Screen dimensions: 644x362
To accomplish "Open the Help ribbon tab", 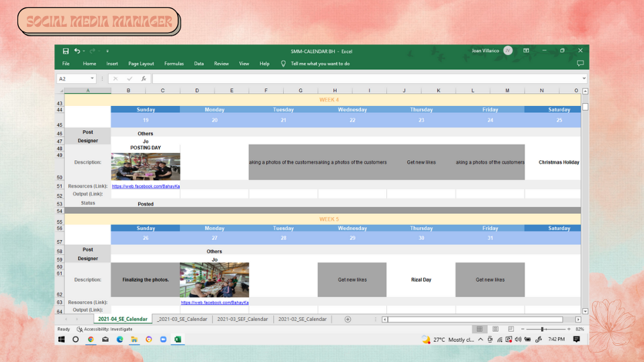I will coord(264,64).
